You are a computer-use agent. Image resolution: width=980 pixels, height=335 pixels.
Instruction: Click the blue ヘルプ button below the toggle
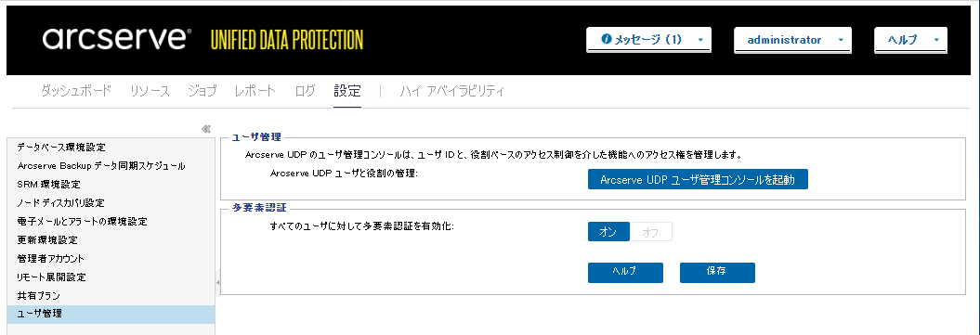(625, 273)
